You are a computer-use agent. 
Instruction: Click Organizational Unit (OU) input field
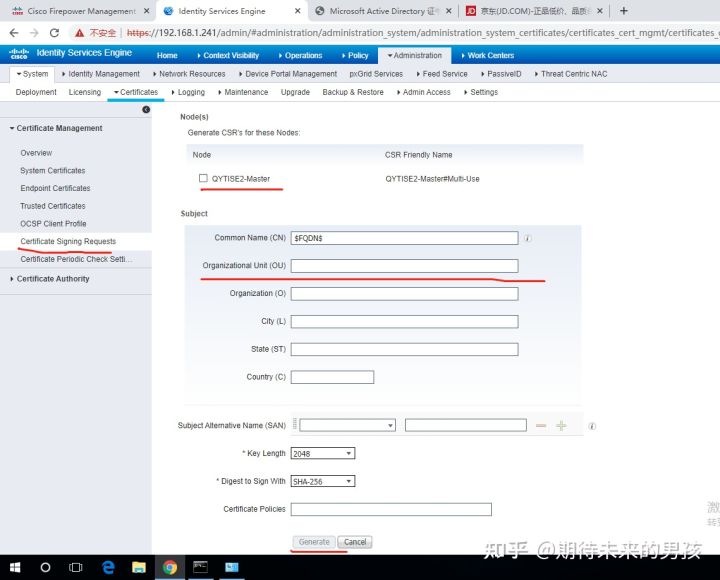(x=405, y=266)
